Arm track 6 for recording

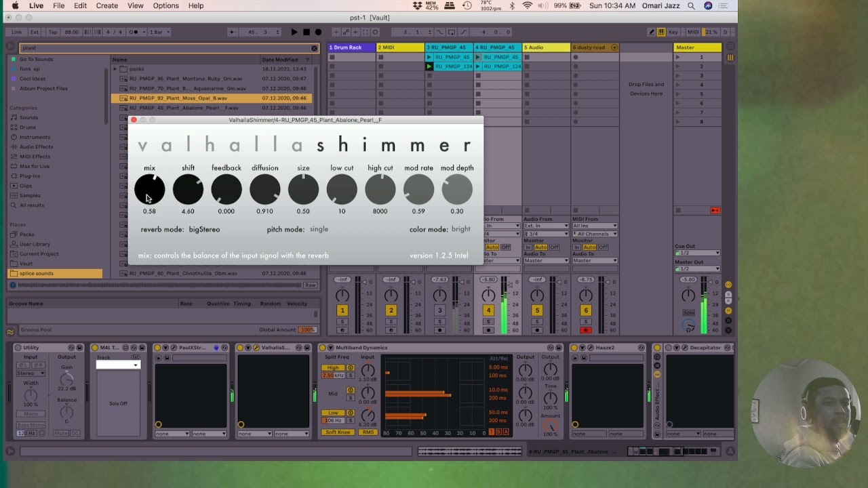point(586,330)
